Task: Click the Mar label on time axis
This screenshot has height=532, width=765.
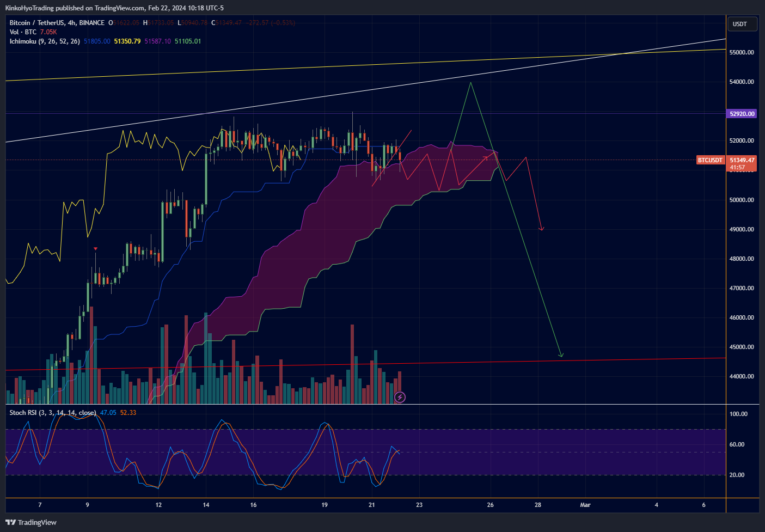Action: (x=585, y=505)
